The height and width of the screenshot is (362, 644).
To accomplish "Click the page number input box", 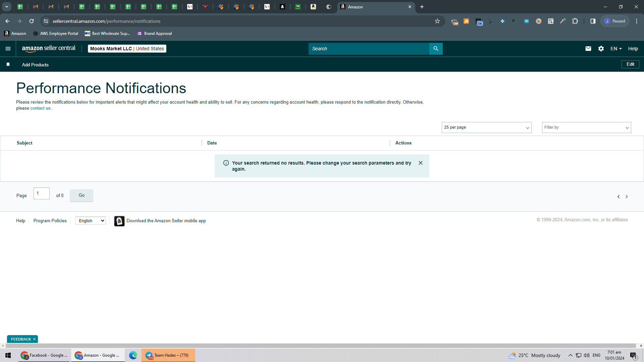I will pyautogui.click(x=42, y=193).
